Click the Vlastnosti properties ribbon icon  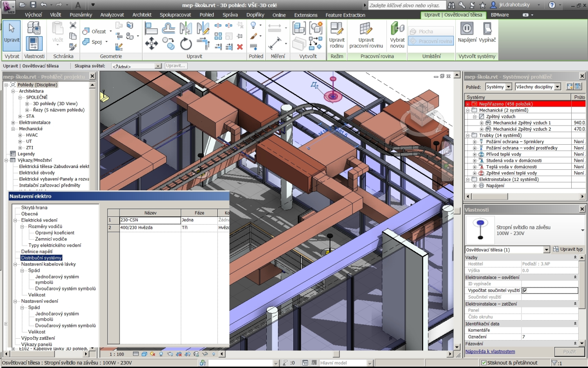tap(34, 44)
